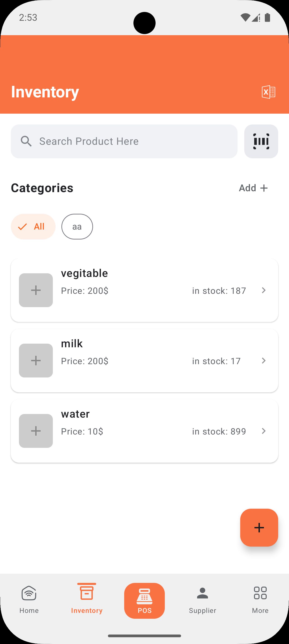
Task: Add image to milk thumbnail
Action: (x=36, y=361)
